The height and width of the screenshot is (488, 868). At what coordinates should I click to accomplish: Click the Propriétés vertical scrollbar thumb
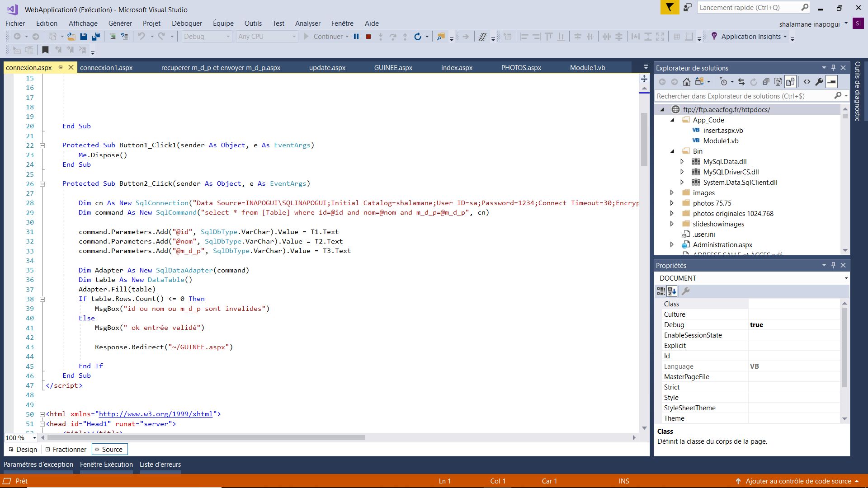(844, 348)
